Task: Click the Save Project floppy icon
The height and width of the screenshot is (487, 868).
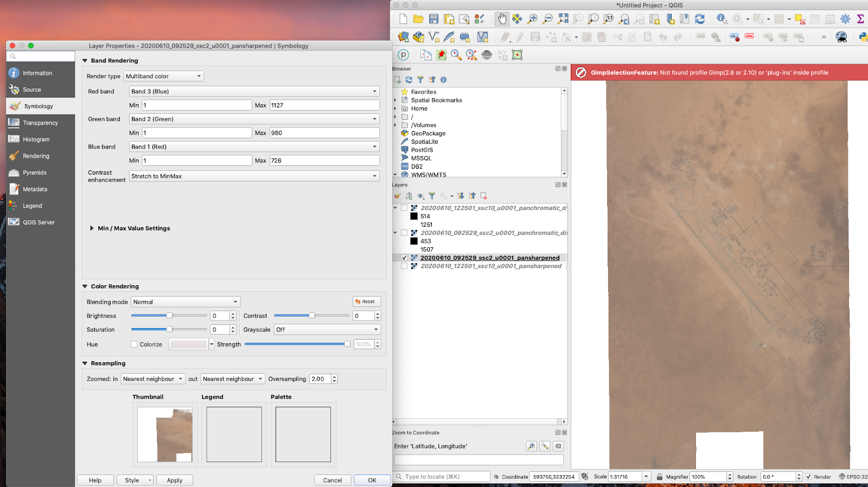Action: (x=433, y=19)
